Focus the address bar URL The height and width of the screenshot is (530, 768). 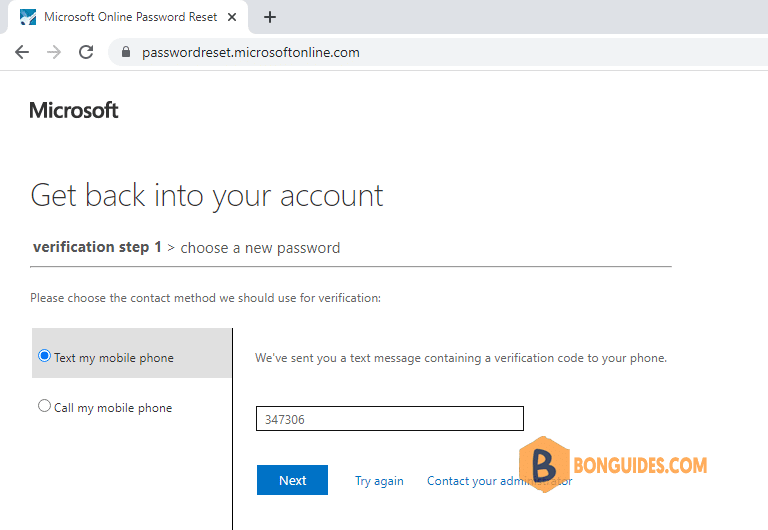pos(251,52)
